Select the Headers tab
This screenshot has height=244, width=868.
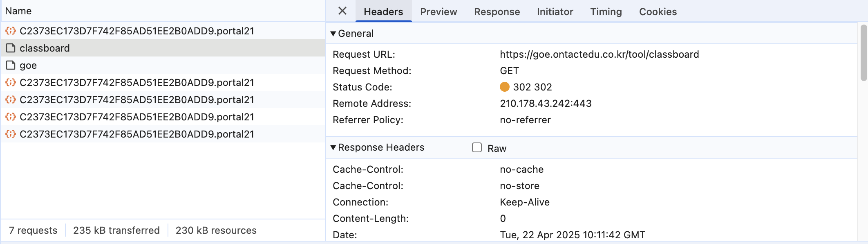point(383,12)
